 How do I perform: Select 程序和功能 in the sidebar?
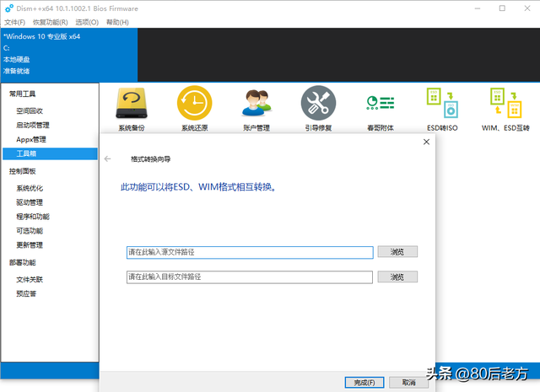(x=33, y=217)
